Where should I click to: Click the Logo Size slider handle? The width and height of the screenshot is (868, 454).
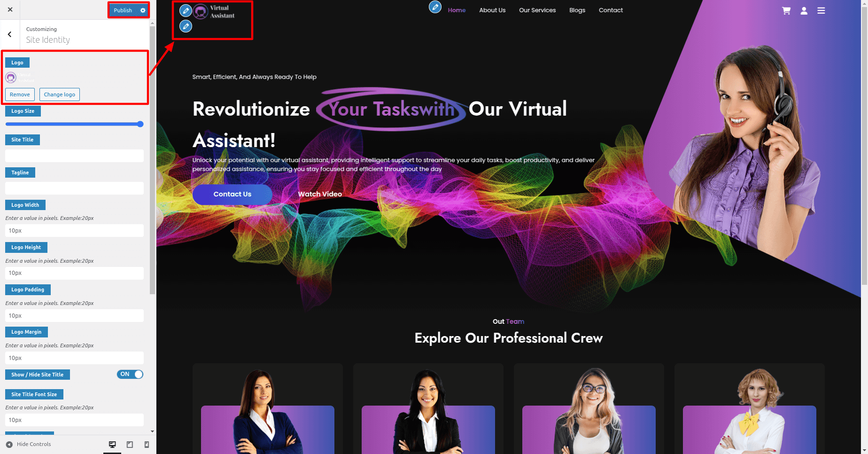140,124
